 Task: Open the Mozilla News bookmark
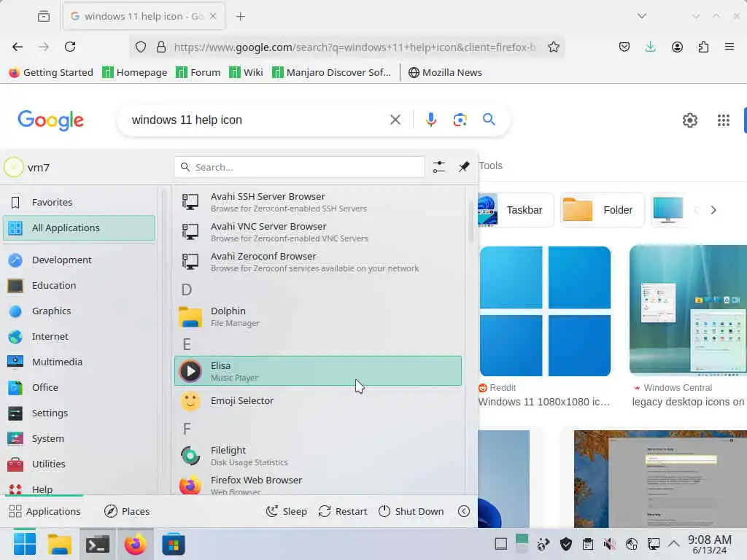(445, 72)
